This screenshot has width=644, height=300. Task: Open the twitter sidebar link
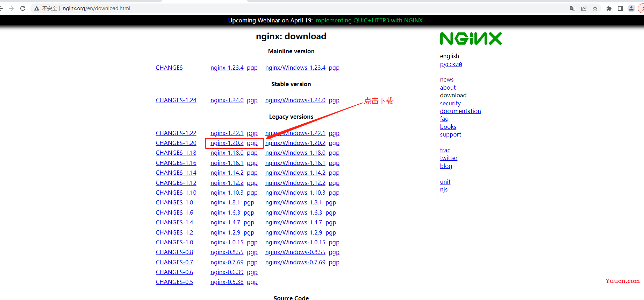(449, 158)
